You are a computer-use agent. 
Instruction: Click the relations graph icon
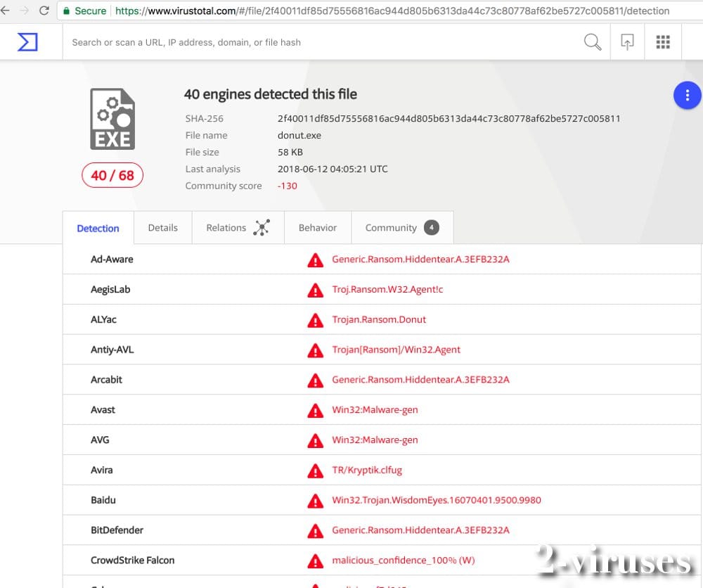[x=262, y=227]
